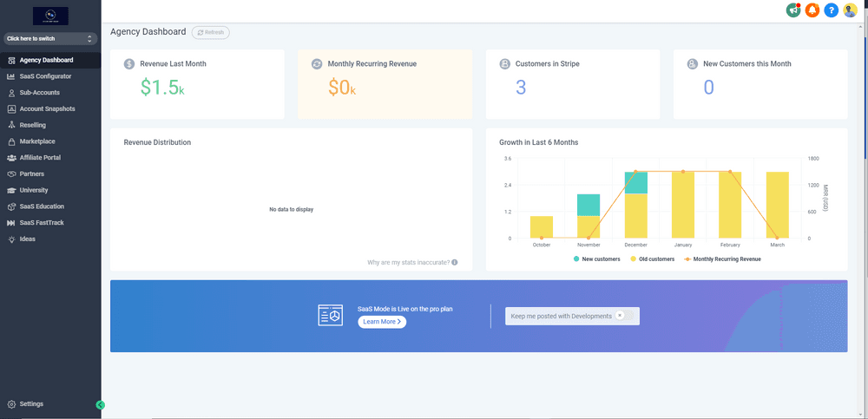The height and width of the screenshot is (419, 868).
Task: Click the SaaS FastTrack fast-forward icon
Action: 11,223
